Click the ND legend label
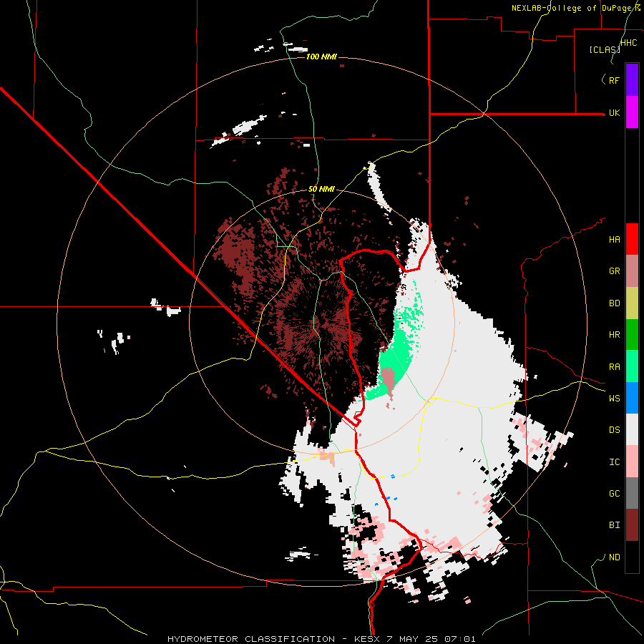This screenshot has width=644, height=644. [x=615, y=557]
